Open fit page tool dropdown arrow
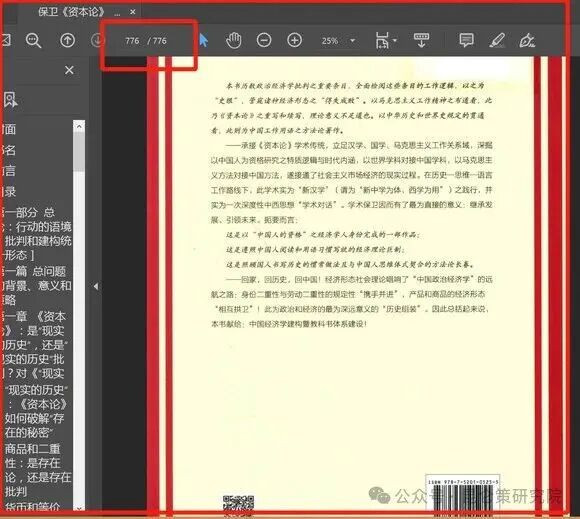The width and height of the screenshot is (580, 519). (395, 40)
